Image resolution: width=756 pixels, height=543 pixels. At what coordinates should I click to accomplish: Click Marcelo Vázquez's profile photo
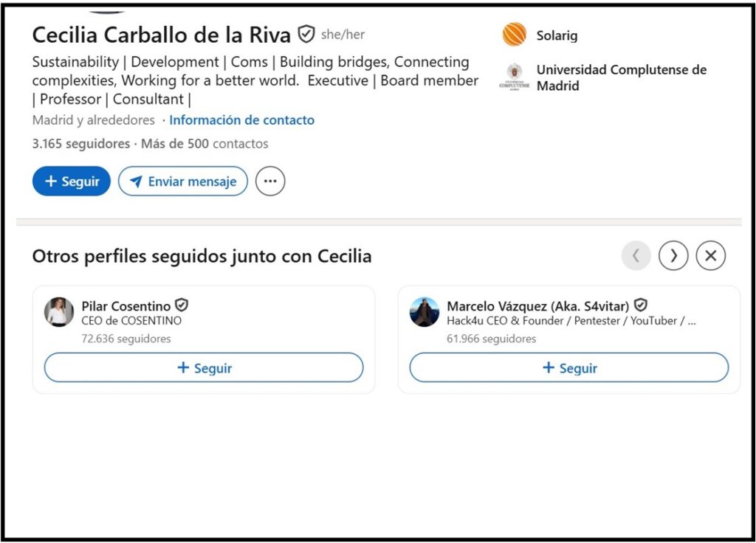pyautogui.click(x=425, y=312)
